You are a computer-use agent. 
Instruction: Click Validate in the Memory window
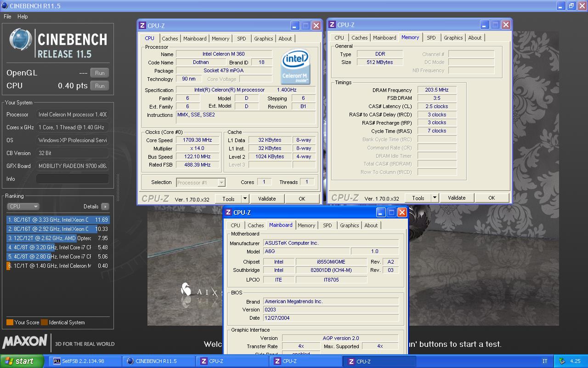tap(457, 198)
